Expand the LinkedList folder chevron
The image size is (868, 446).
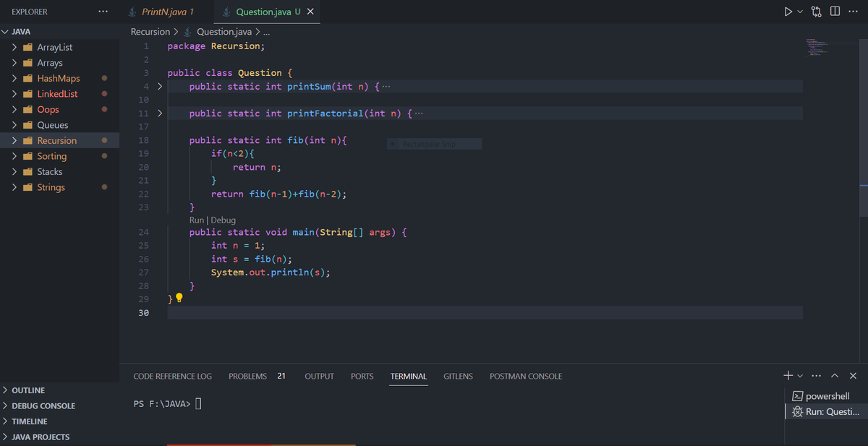[15, 94]
